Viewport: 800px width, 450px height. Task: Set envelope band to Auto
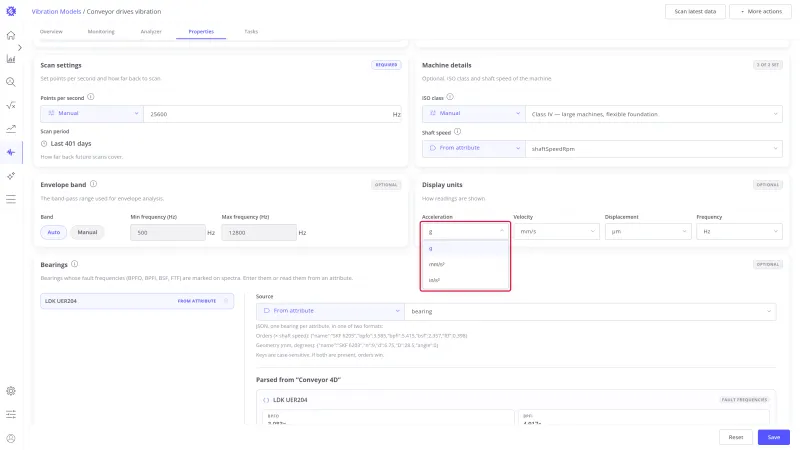(x=54, y=232)
